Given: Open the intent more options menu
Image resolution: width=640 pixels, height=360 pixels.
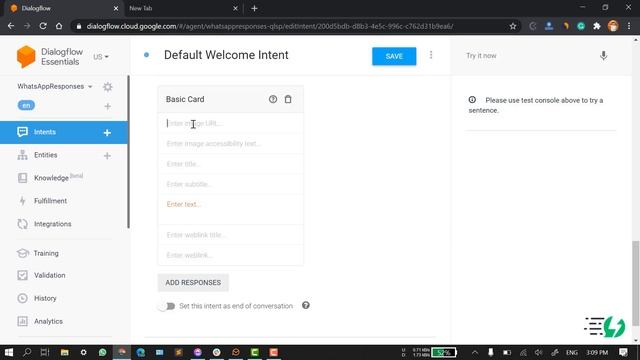Looking at the screenshot, I should pyautogui.click(x=431, y=55).
